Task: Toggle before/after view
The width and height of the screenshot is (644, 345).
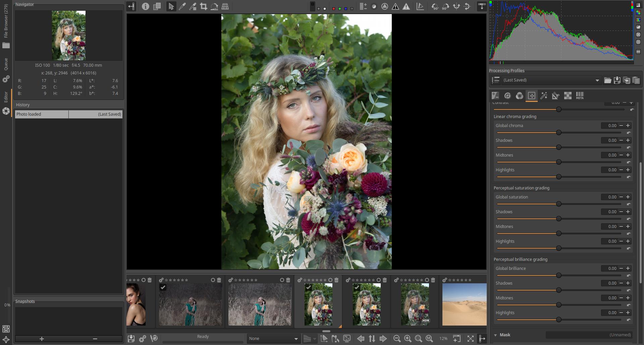Action: (157, 6)
